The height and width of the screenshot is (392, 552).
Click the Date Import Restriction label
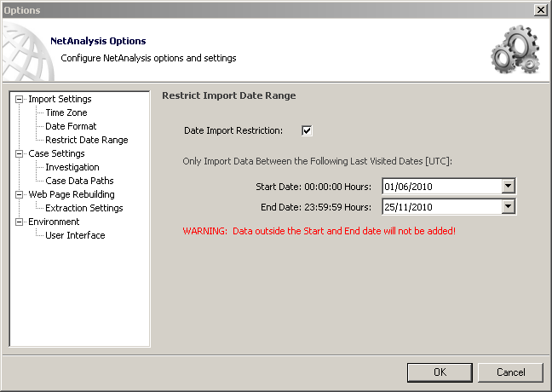click(x=233, y=130)
